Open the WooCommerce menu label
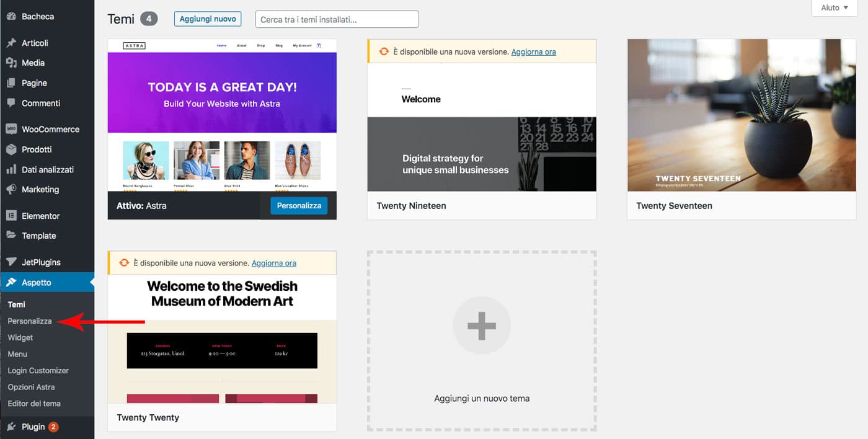The image size is (868, 439). pyautogui.click(x=51, y=129)
